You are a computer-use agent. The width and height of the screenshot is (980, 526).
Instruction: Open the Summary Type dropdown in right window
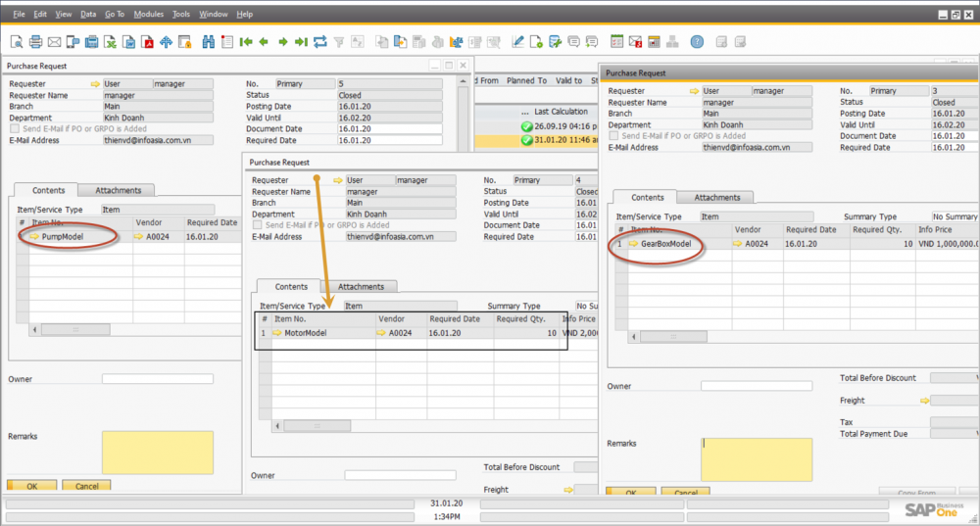[954, 216]
